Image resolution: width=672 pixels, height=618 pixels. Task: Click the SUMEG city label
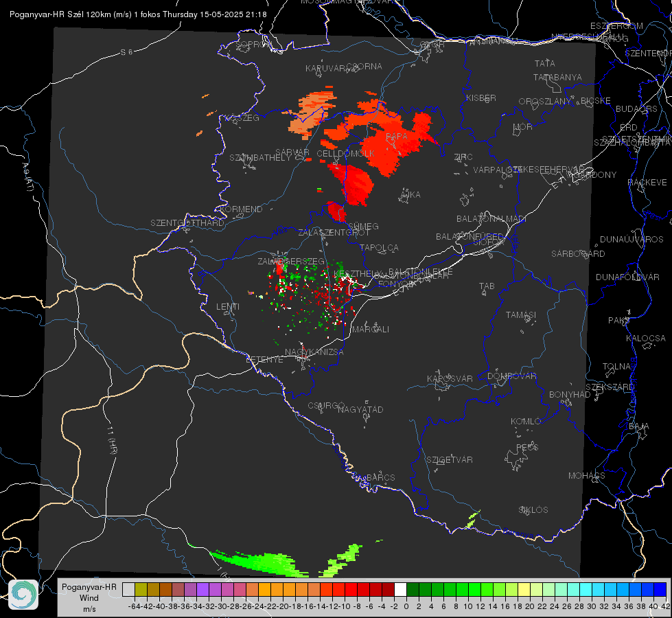[363, 227]
